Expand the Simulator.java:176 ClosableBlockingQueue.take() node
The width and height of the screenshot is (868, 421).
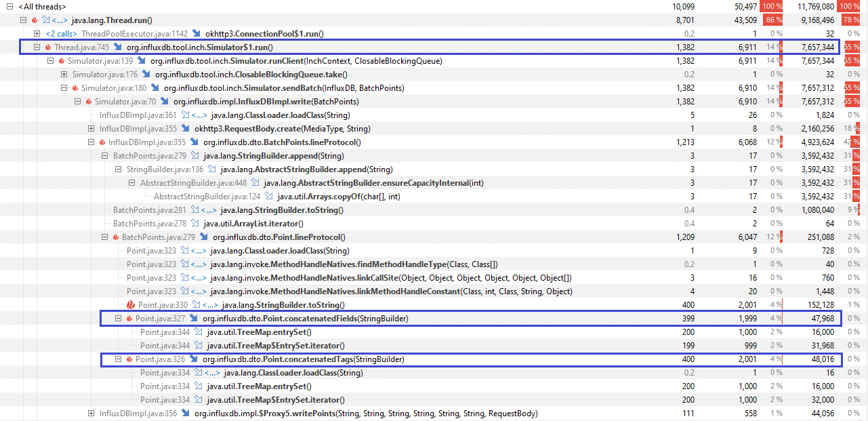[64, 75]
